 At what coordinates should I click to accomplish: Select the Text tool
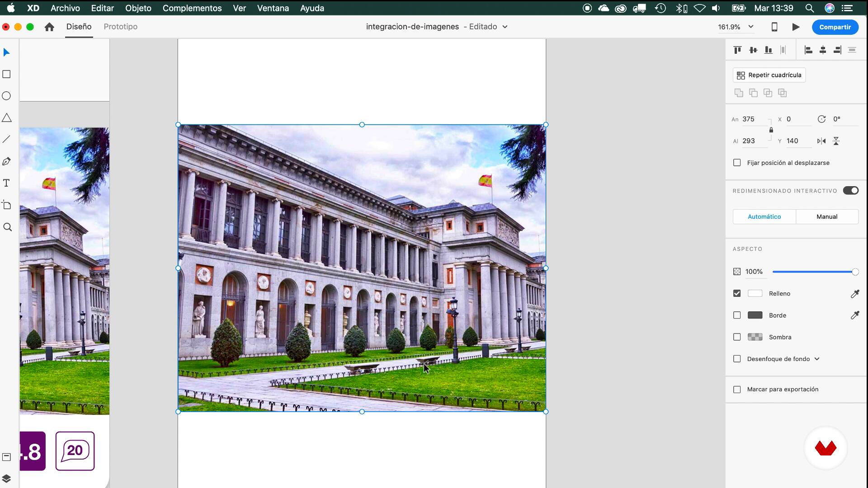pos(6,183)
